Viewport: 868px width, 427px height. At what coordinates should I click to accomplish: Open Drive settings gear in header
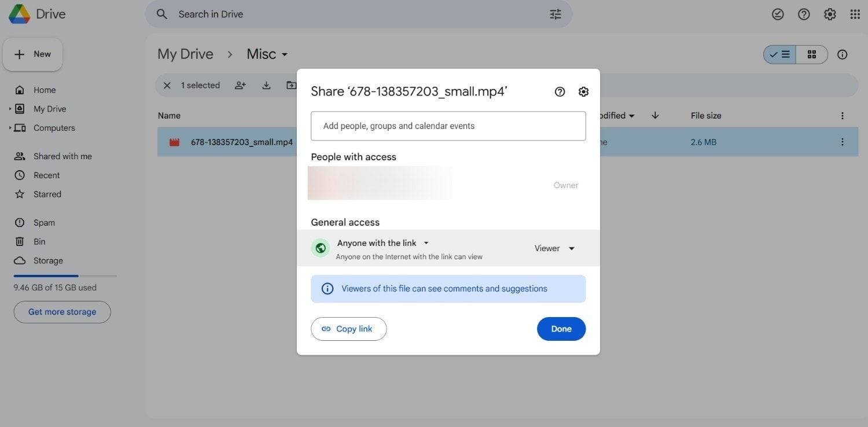pyautogui.click(x=830, y=14)
